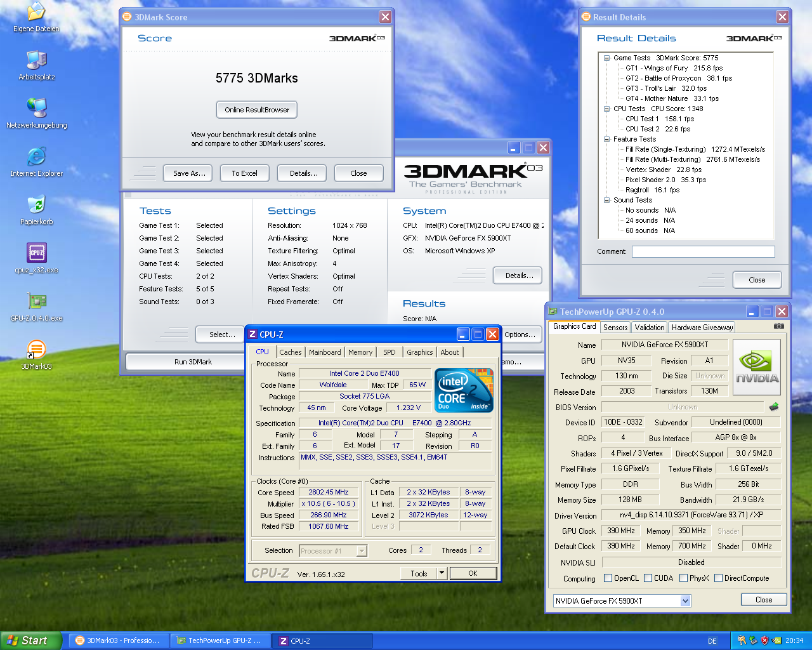This screenshot has width=812, height=650.
Task: Collapse CPU Tests tree node
Action: tap(607, 109)
